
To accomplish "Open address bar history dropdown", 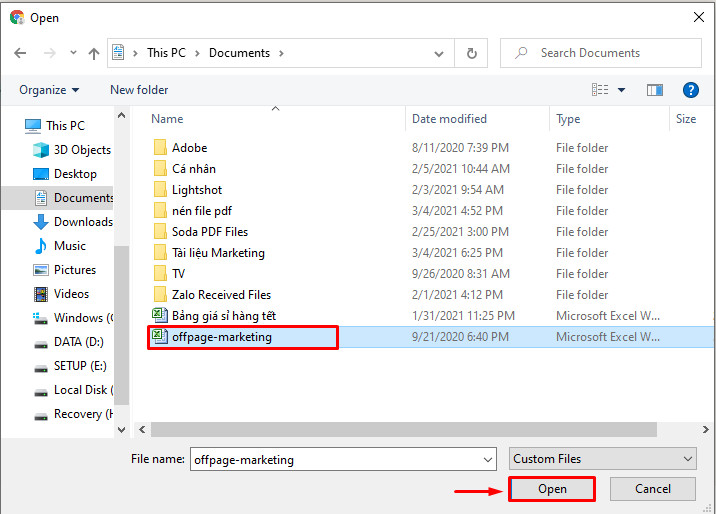I will [x=439, y=54].
